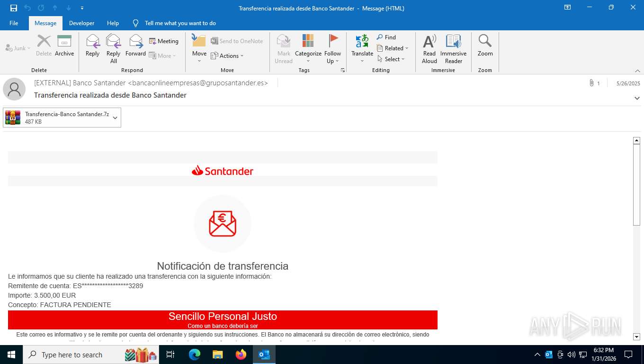Screen dimensions: 644x364
Task: Launch Firefox from the taskbar
Action: [241, 355]
